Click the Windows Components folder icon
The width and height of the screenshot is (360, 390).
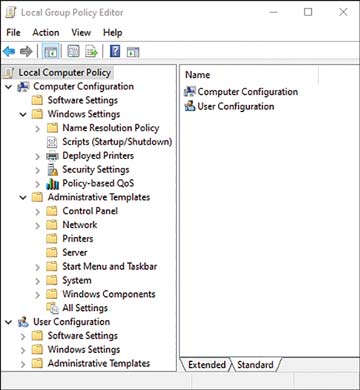click(x=52, y=294)
